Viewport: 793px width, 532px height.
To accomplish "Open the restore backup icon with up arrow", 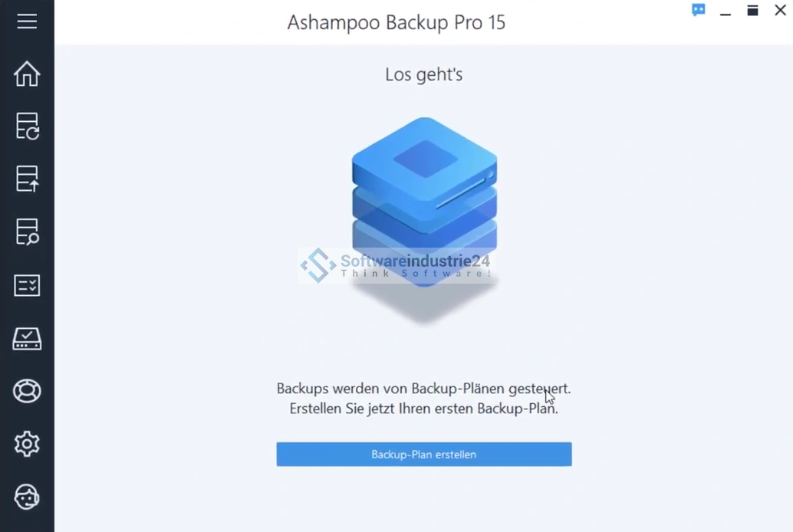I will (27, 179).
